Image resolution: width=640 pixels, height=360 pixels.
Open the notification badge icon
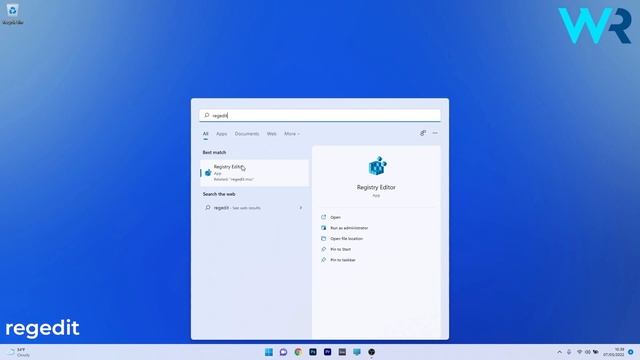[631, 352]
